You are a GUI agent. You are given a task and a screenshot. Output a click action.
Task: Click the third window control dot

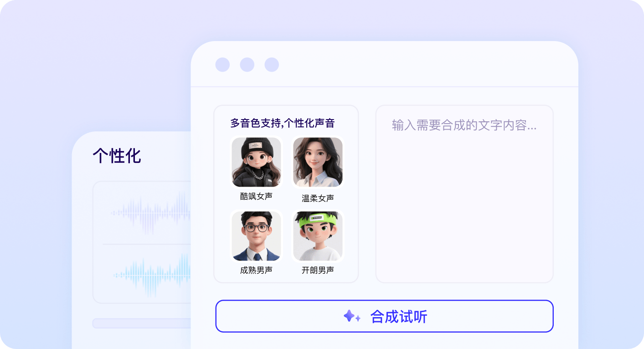[x=272, y=65]
